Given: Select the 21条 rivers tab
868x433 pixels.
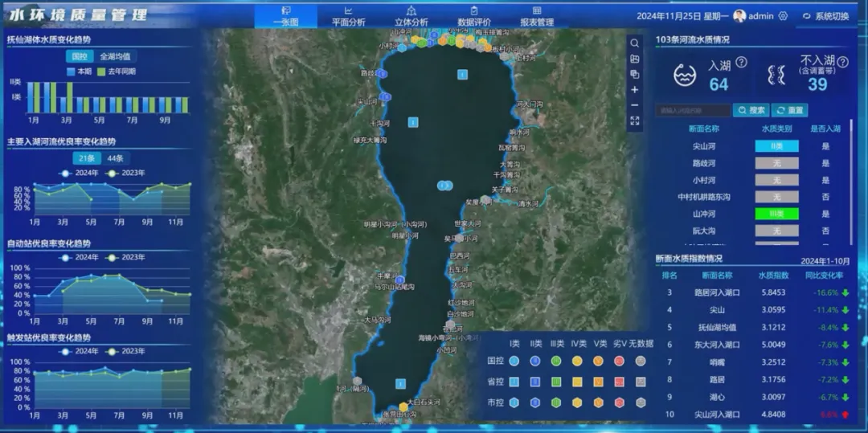Looking at the screenshot, I should point(87,158).
